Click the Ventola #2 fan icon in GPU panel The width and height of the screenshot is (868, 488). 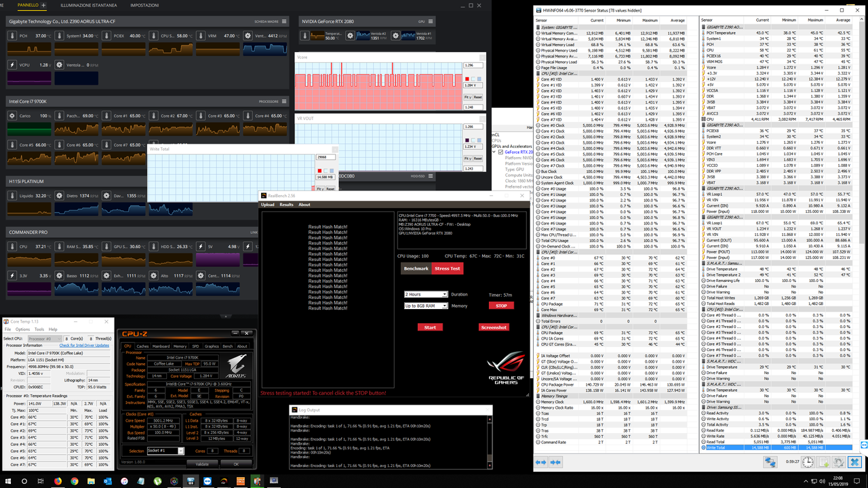[x=349, y=35]
